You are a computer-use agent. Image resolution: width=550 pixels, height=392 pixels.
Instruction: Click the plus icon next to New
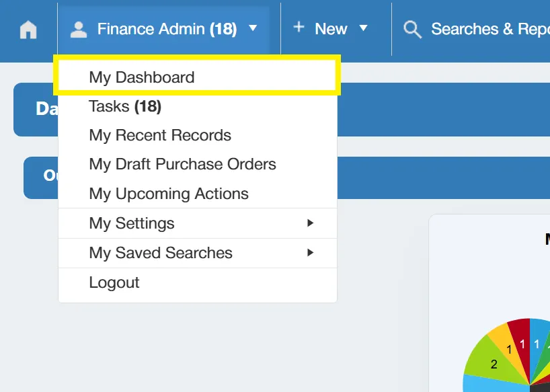tap(299, 27)
